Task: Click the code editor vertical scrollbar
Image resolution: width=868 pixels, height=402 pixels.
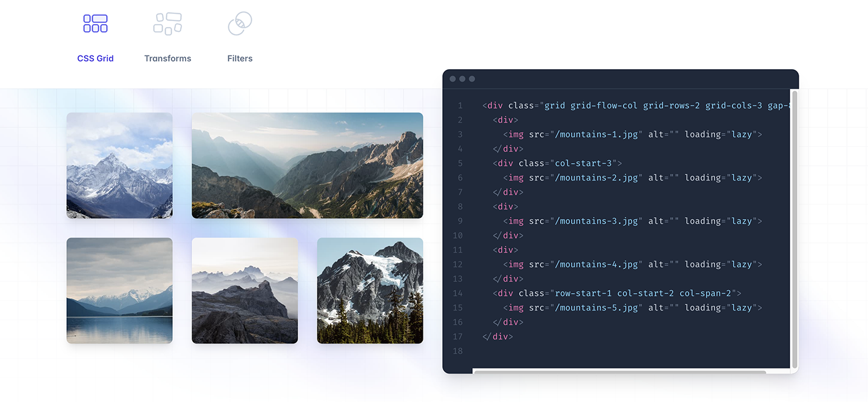Action: click(x=795, y=229)
